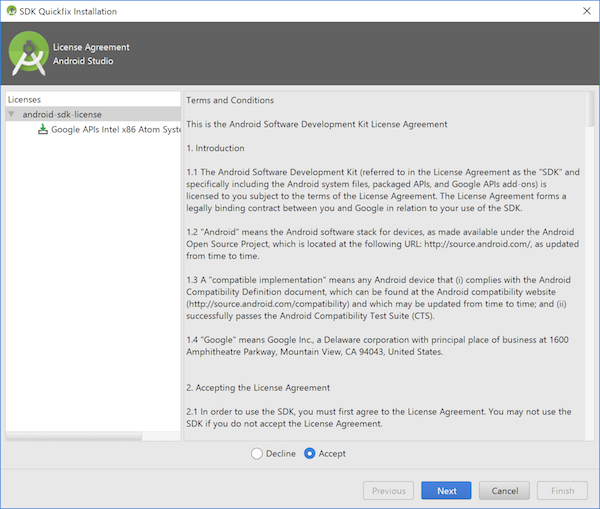Click the License Agreement header title
Screen dimensions: 600x509
pyautogui.click(x=91, y=47)
